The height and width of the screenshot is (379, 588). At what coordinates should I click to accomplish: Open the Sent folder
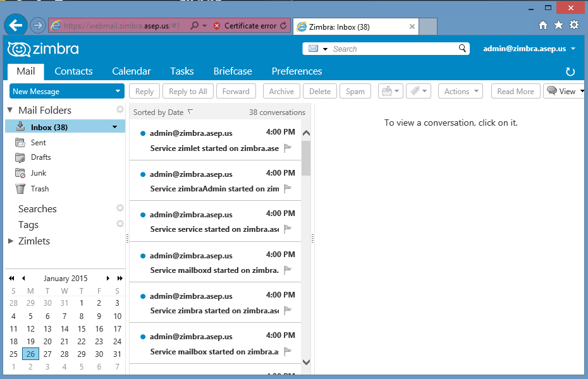click(x=38, y=142)
